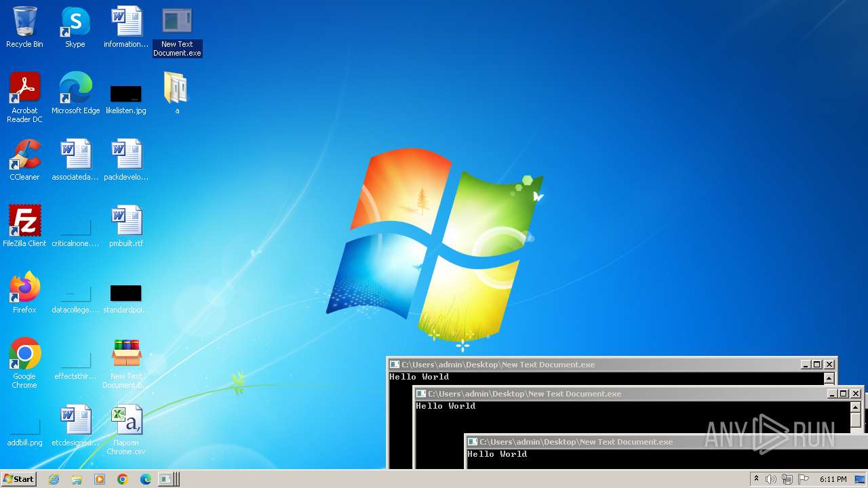Open Windows Media Player from taskbar
Image resolution: width=868 pixels, height=488 pixels.
click(x=100, y=479)
